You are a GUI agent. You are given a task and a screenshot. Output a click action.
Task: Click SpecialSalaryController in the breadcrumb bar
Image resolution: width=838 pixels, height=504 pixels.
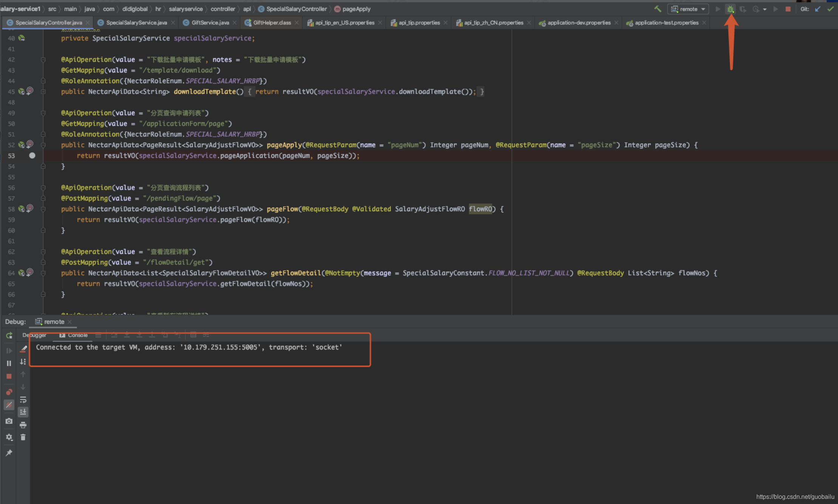pos(296,9)
